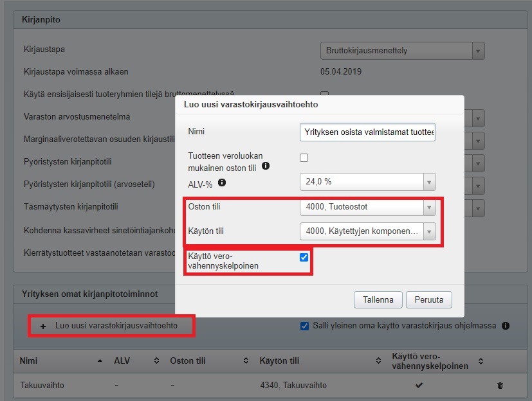Sort table by Nimi column arrow
Image resolution: width=532 pixels, height=401 pixels.
(100, 361)
